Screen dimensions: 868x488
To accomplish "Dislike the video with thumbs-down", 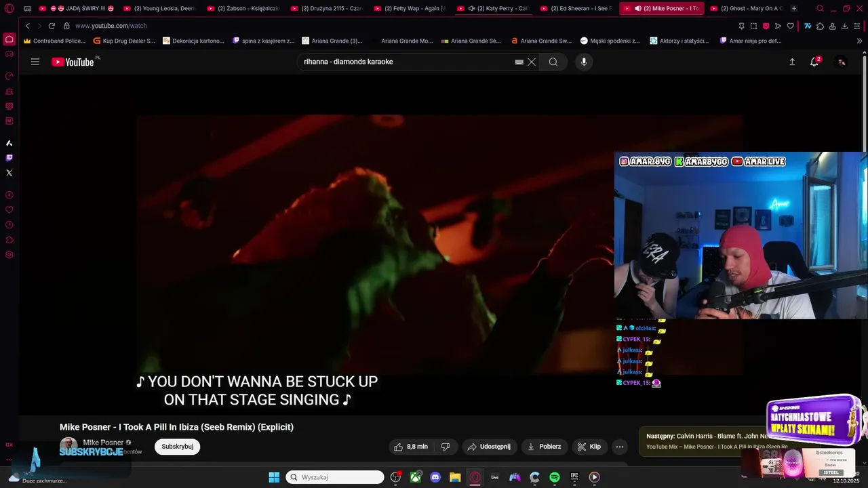I will point(446,447).
